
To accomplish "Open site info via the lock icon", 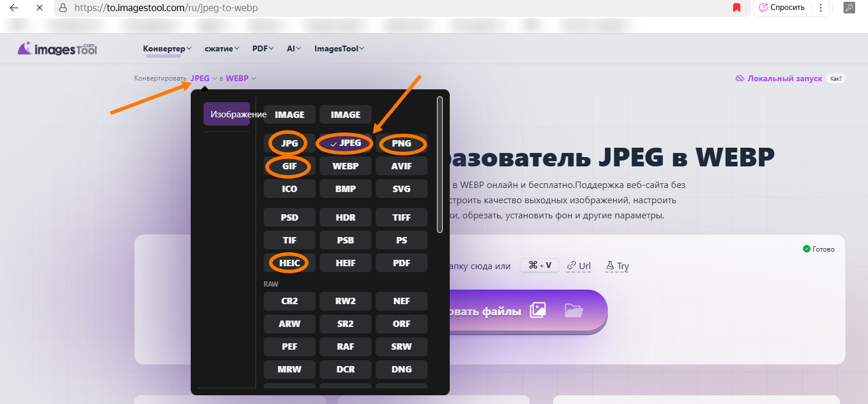I will click(64, 8).
